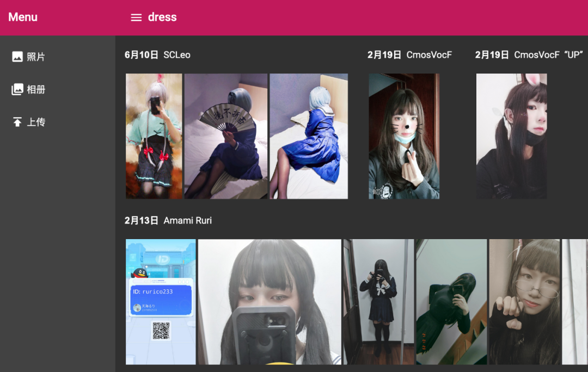Click the 2月13日 Amami Ruri header

tap(168, 221)
